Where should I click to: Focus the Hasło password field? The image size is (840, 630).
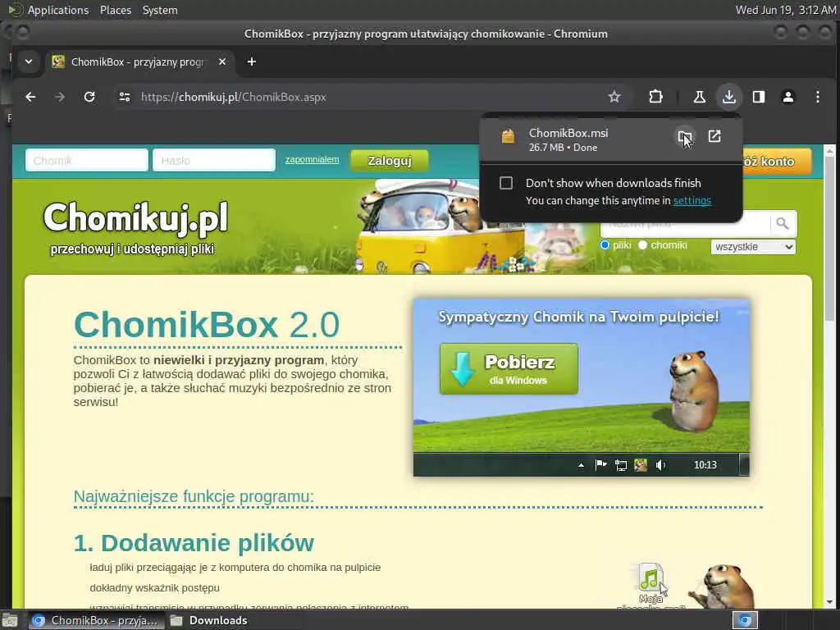214,160
